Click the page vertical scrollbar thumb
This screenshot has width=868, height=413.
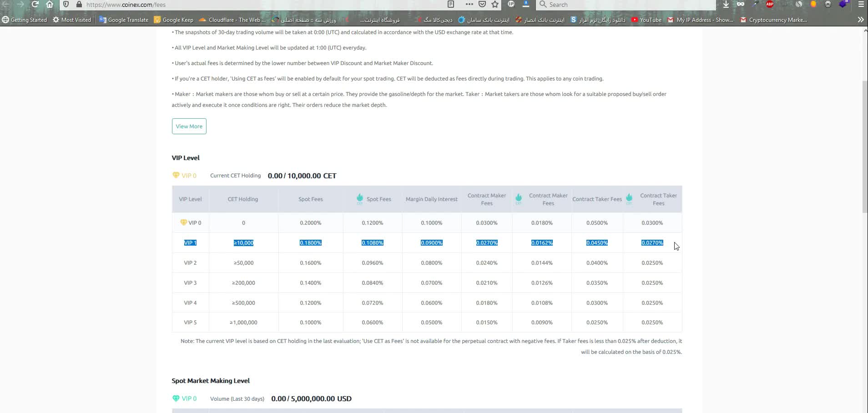(865, 146)
